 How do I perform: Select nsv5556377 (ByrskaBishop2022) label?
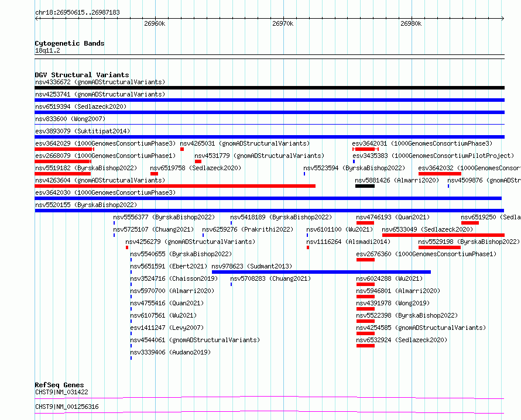pos(164,217)
